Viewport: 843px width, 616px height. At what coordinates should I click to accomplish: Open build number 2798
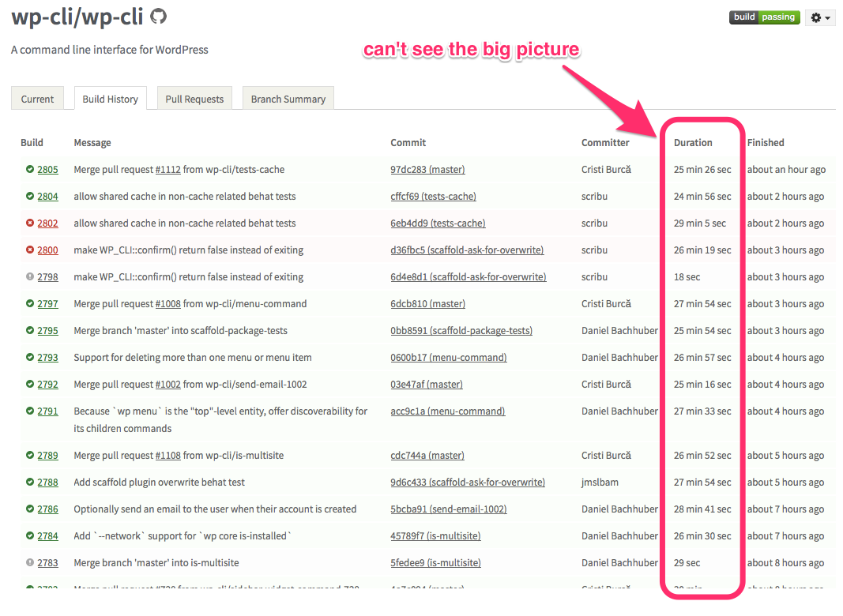pyautogui.click(x=48, y=277)
